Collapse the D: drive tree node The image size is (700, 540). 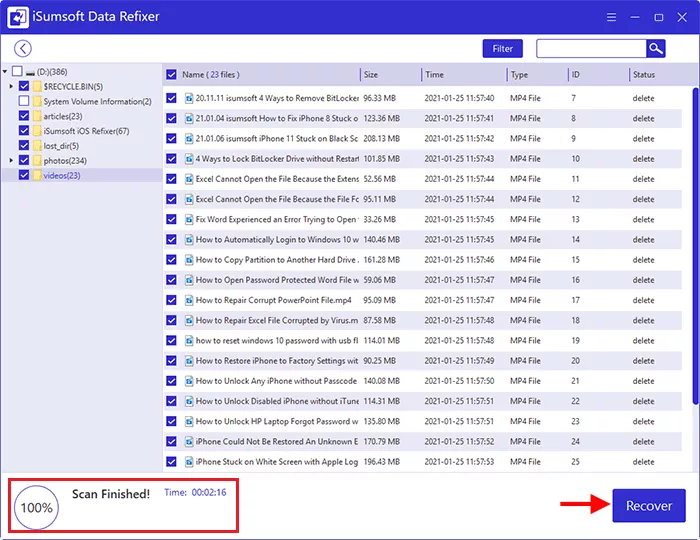[x=6, y=72]
